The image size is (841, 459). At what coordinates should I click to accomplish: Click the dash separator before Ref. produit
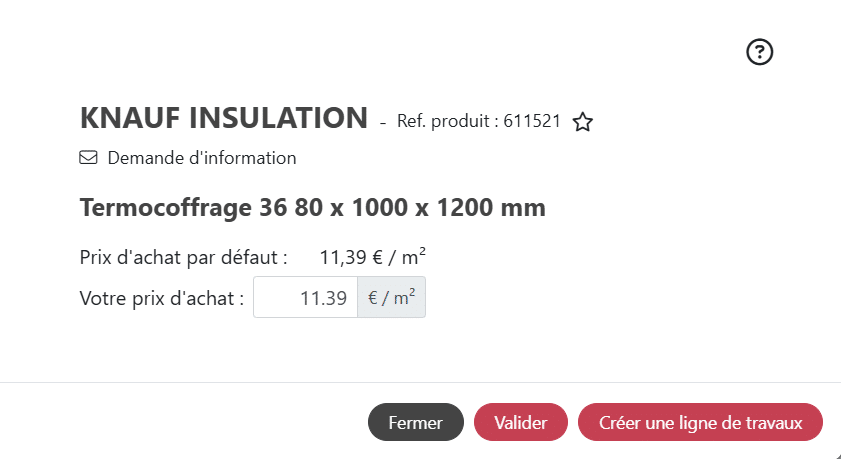point(382,124)
